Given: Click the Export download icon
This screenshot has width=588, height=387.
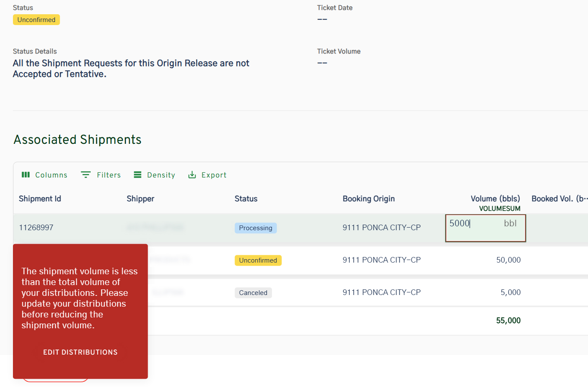Looking at the screenshot, I should [x=192, y=175].
